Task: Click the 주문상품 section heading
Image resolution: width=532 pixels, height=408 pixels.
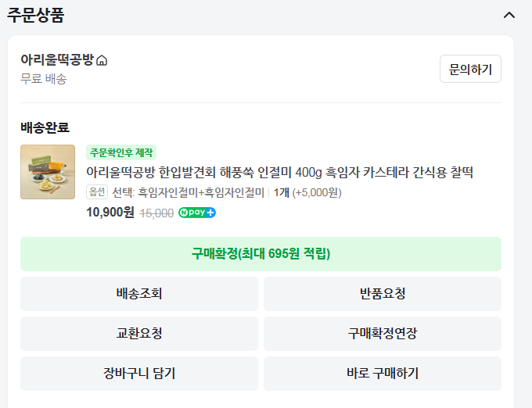Action: pyautogui.click(x=36, y=15)
